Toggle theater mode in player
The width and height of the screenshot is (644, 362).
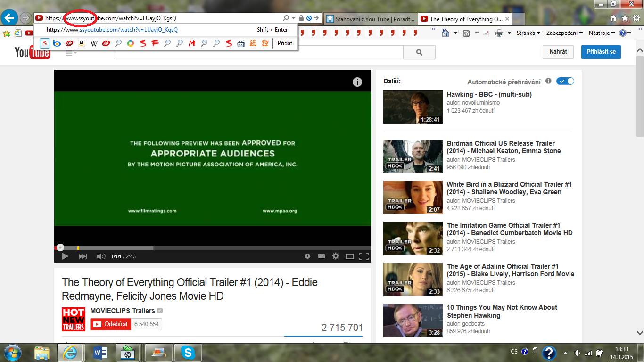tap(350, 256)
